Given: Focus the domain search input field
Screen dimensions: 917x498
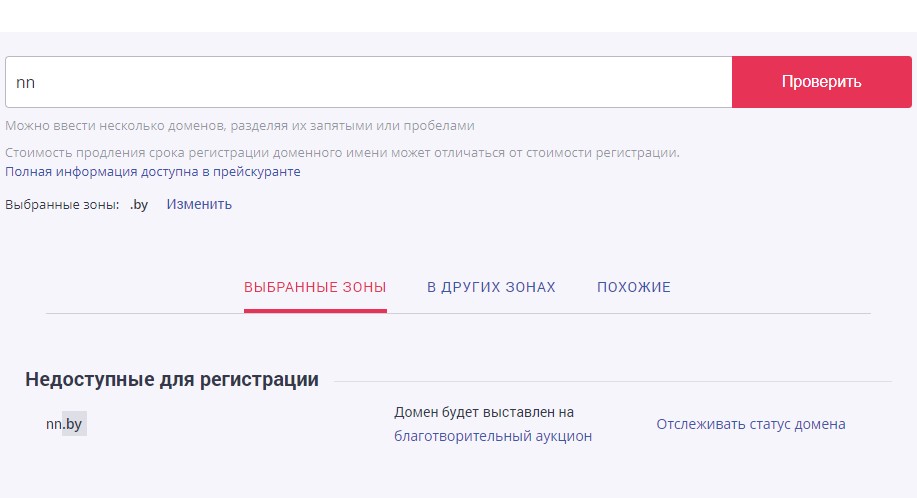Looking at the screenshot, I should pyautogui.click(x=368, y=82).
